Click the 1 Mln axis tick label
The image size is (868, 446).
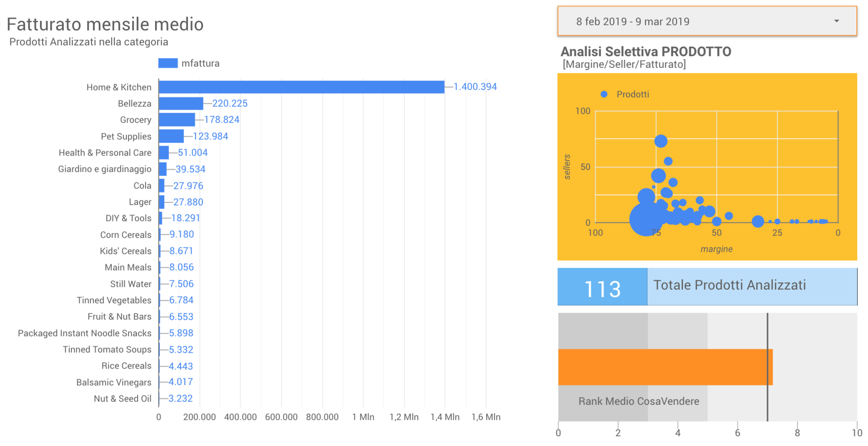[x=363, y=417]
